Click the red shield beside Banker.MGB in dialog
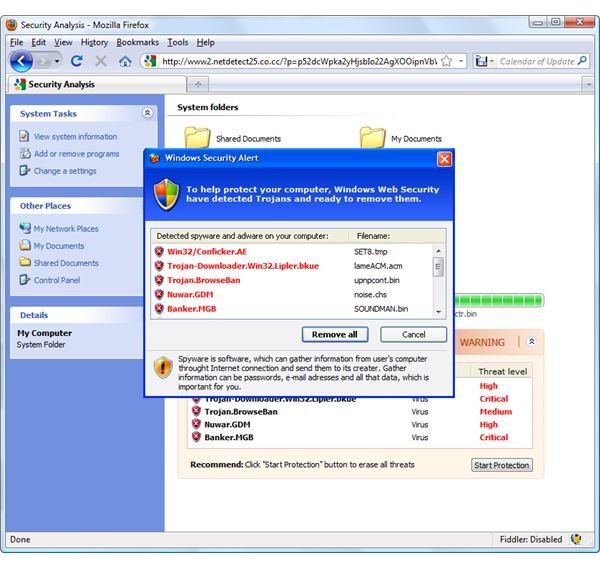Screen dimensions: 600x561 coord(159,308)
